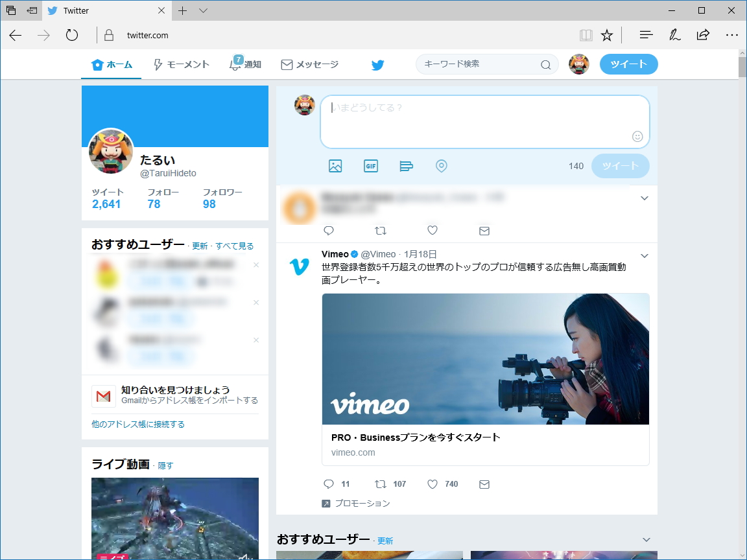
Task: Expand the bottom おすすめユーザー section chevron
Action: click(x=646, y=539)
